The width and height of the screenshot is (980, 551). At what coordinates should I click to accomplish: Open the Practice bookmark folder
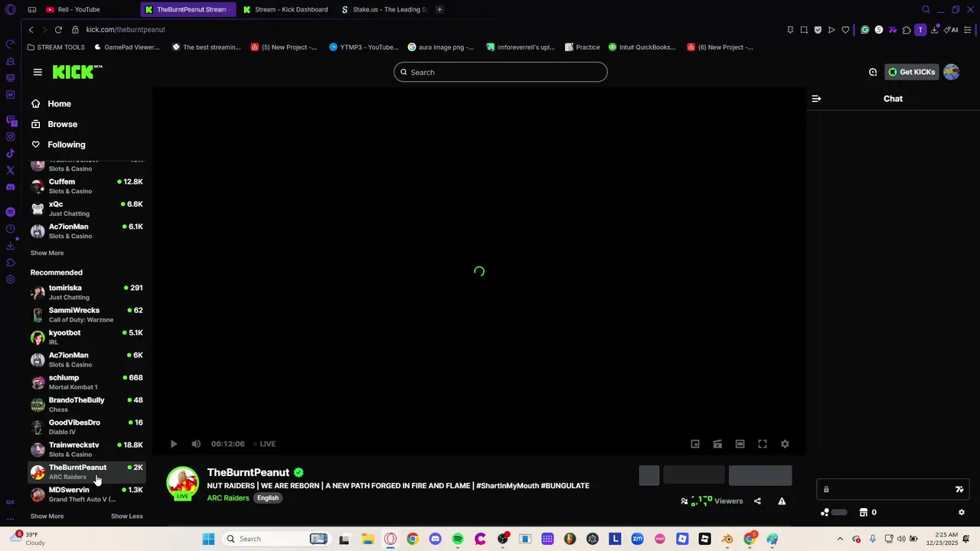[x=582, y=47]
